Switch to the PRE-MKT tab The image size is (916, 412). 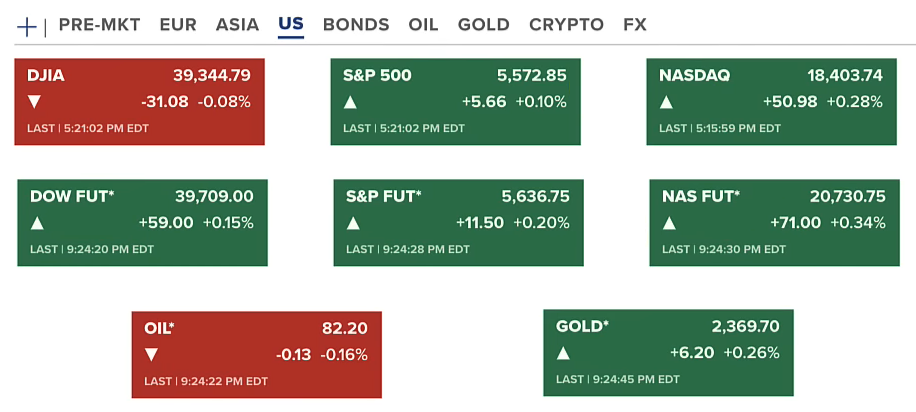point(99,25)
